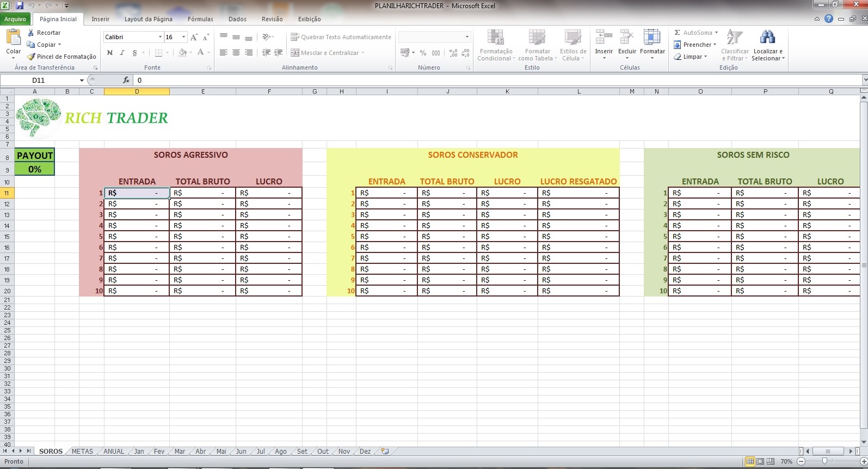Open the Exibição ribbon tab
The image size is (868, 469).
pos(309,19)
